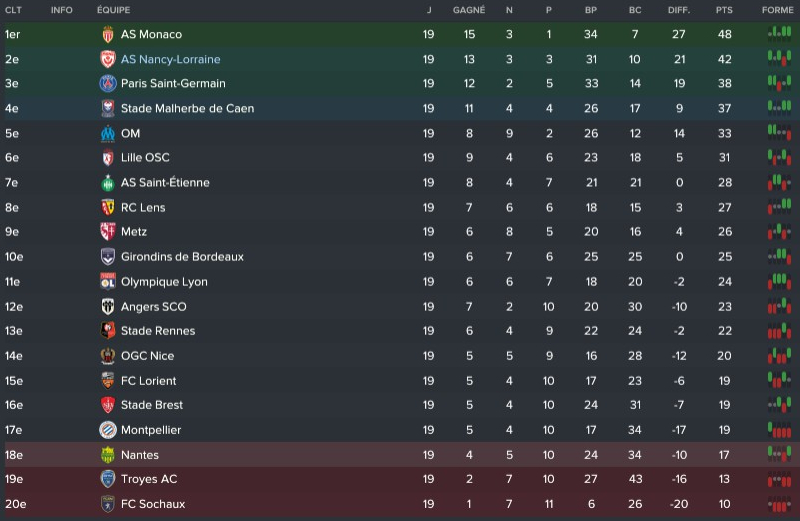This screenshot has width=800, height=521.
Task: Click the Lille OSC crest icon
Action: click(108, 158)
